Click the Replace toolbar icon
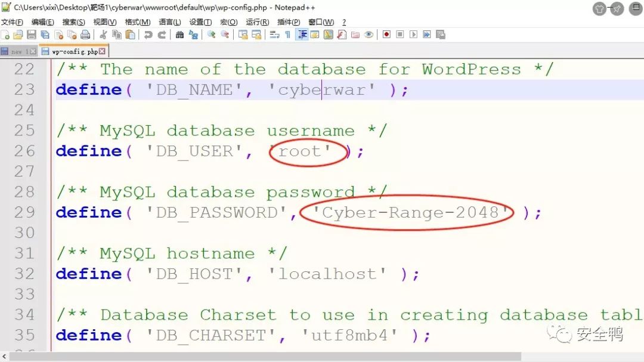 (193, 35)
